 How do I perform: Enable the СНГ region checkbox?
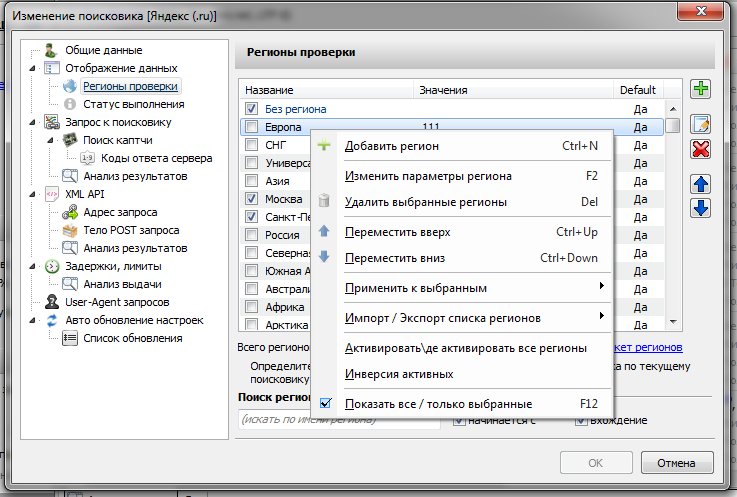coord(252,145)
